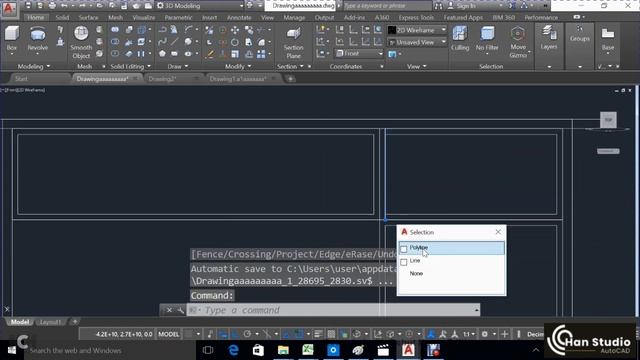
Task: Click Windows Start button
Action: coord(12,350)
